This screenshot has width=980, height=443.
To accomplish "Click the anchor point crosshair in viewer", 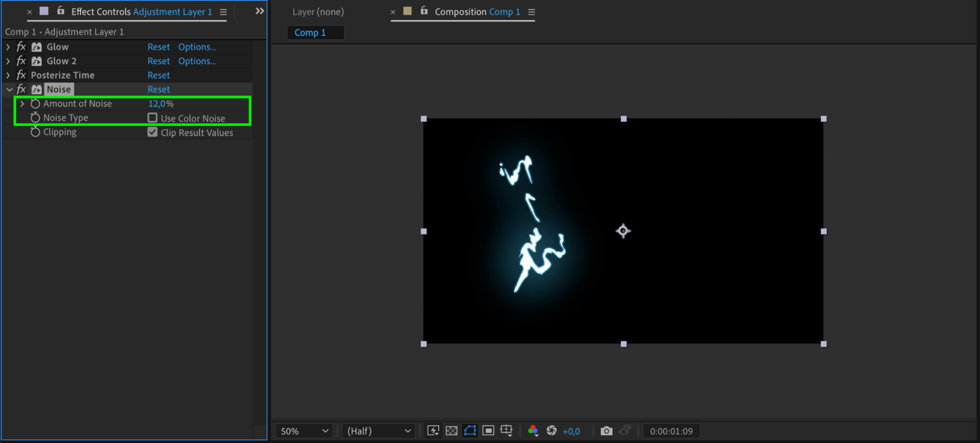I will tap(623, 231).
